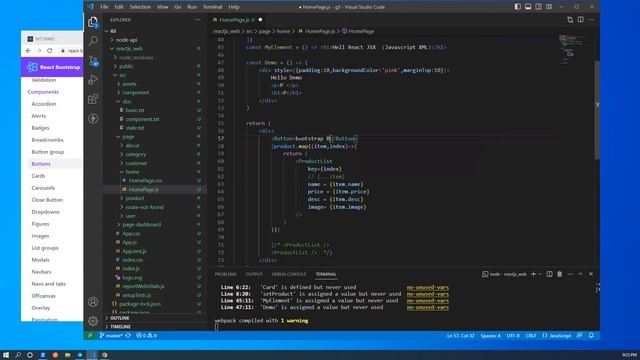
Task: Open the Source Control view
Action: coord(93,60)
